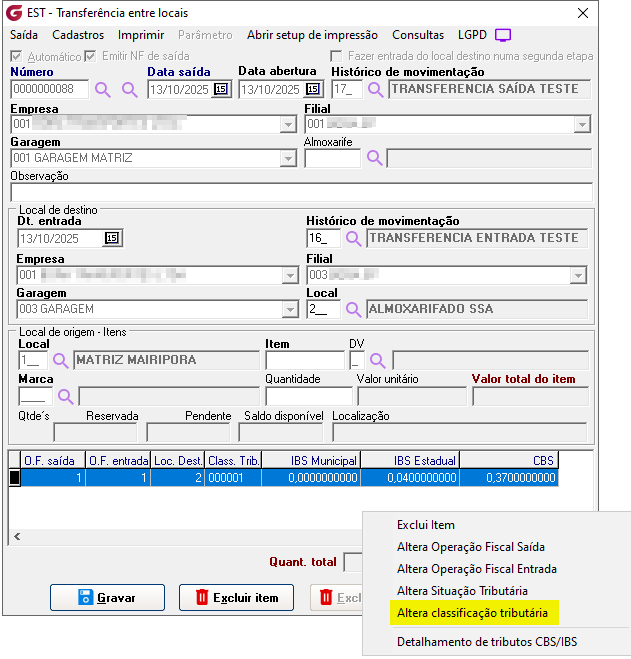Click the Item input field
Screen dimensions: 631x659
(305, 361)
